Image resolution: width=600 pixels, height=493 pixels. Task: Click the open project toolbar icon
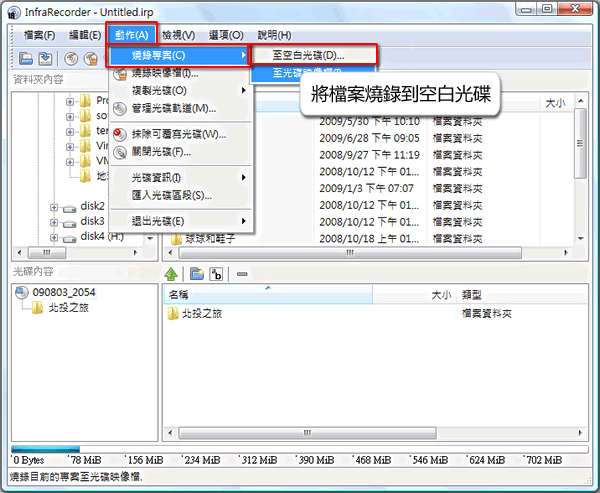coord(26,59)
